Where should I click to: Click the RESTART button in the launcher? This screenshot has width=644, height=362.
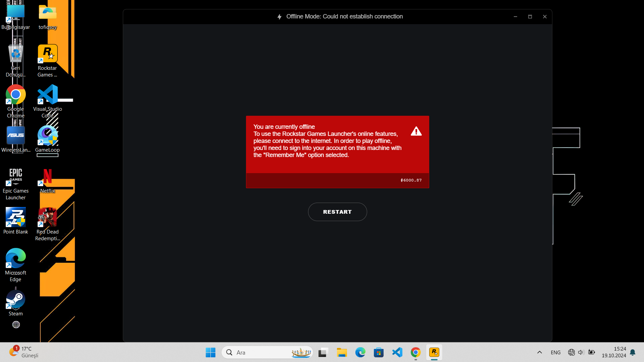coord(337,212)
